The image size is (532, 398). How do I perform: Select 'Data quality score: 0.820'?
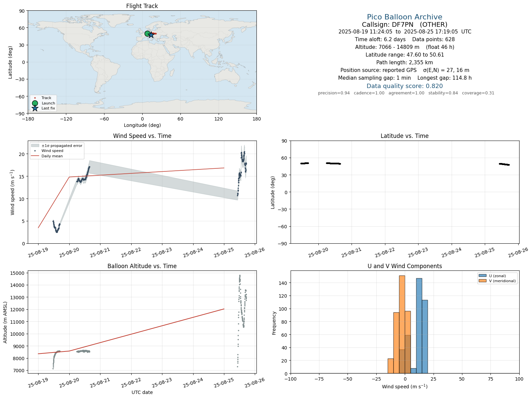(x=404, y=86)
